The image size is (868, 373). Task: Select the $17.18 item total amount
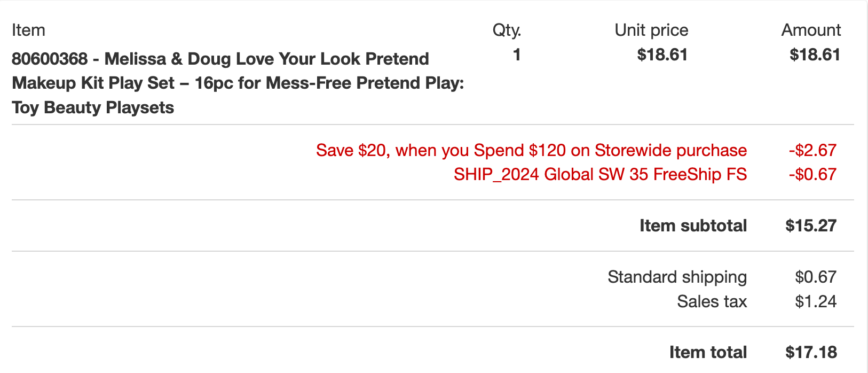(811, 352)
